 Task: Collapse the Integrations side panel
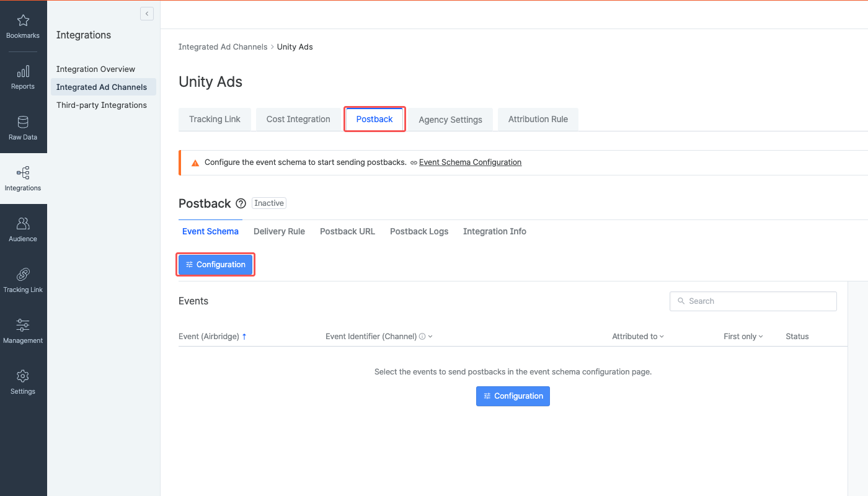pos(147,13)
